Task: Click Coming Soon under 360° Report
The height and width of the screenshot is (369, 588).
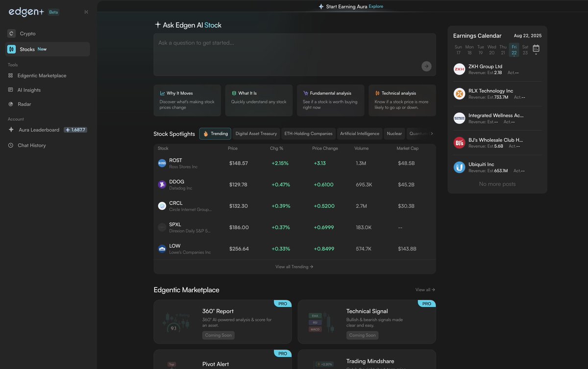Action: pyautogui.click(x=219, y=335)
